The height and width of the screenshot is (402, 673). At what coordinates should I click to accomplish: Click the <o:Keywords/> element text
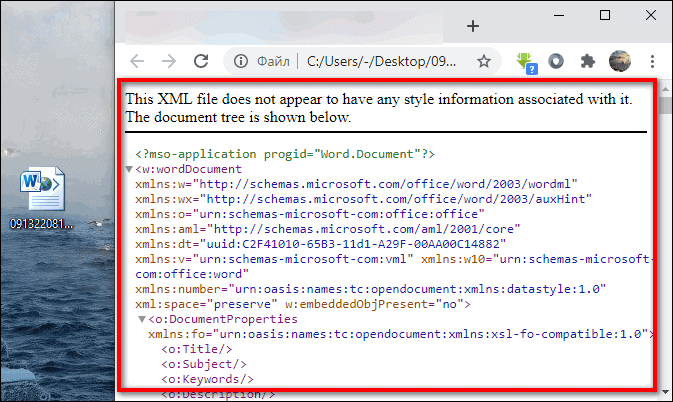[x=207, y=379]
